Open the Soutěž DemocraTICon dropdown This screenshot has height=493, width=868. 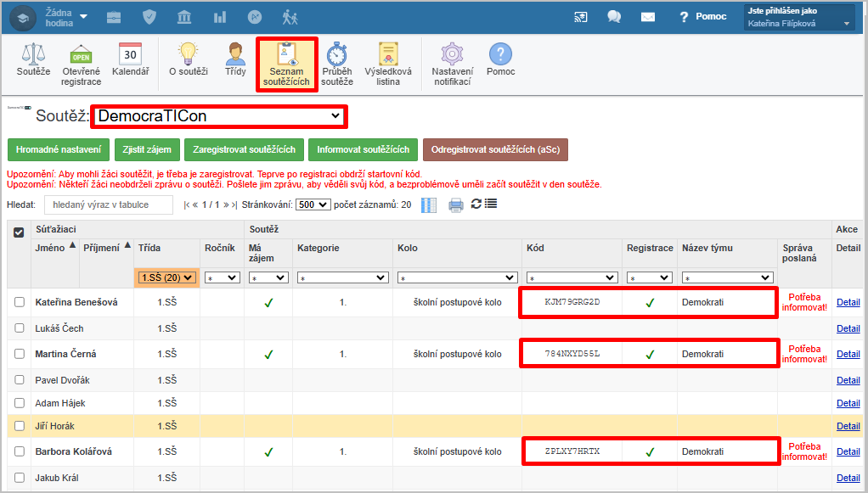(218, 116)
